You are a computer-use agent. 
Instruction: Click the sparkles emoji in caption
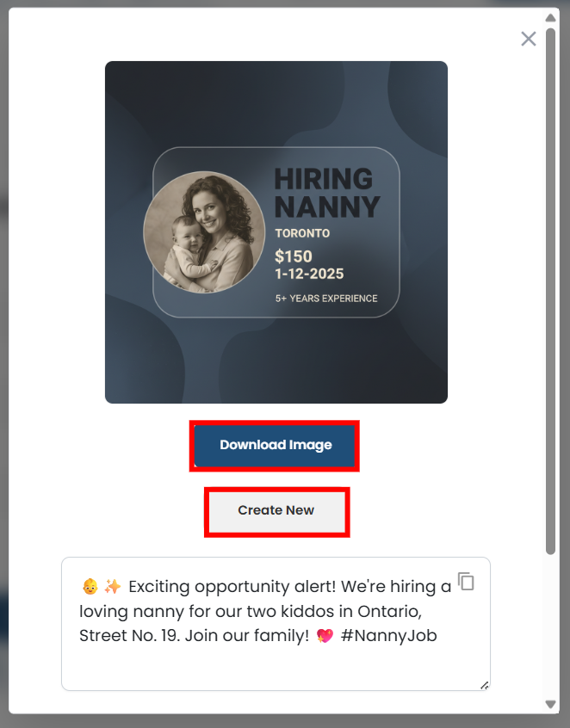pyautogui.click(x=113, y=586)
